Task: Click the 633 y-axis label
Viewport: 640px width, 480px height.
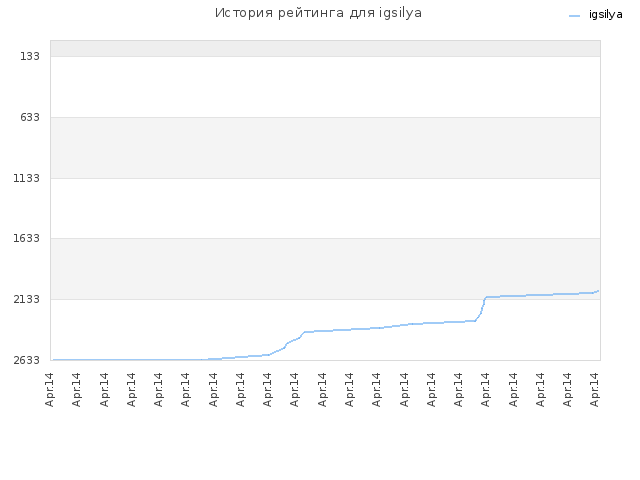Action: 30,117
